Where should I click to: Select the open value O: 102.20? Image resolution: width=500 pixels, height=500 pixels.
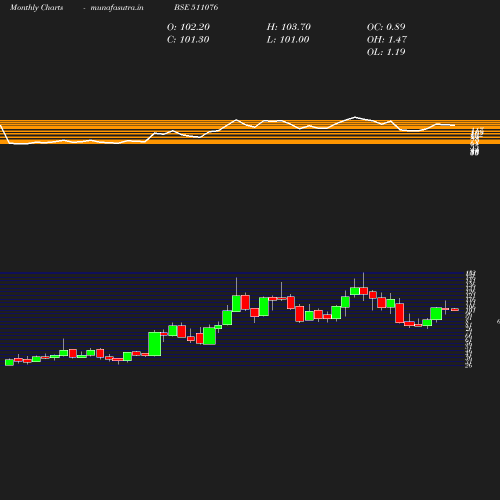pos(188,27)
